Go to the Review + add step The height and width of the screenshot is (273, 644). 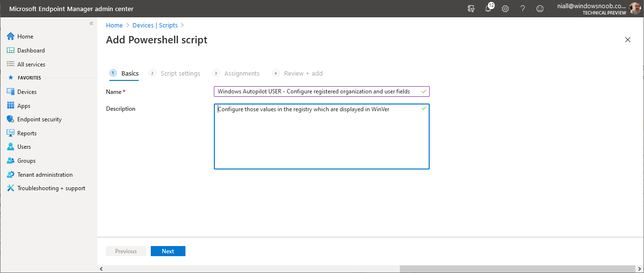[298, 73]
